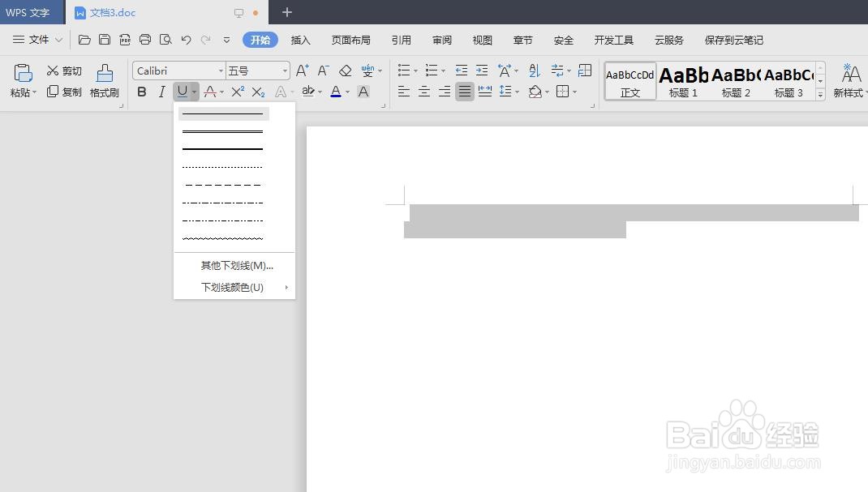Click the Decrease Indent icon

[461, 70]
